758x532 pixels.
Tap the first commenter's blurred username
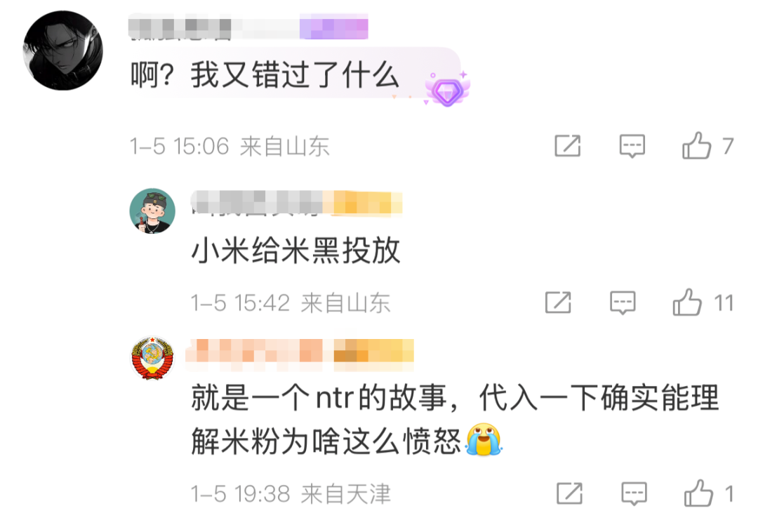pos(180,28)
